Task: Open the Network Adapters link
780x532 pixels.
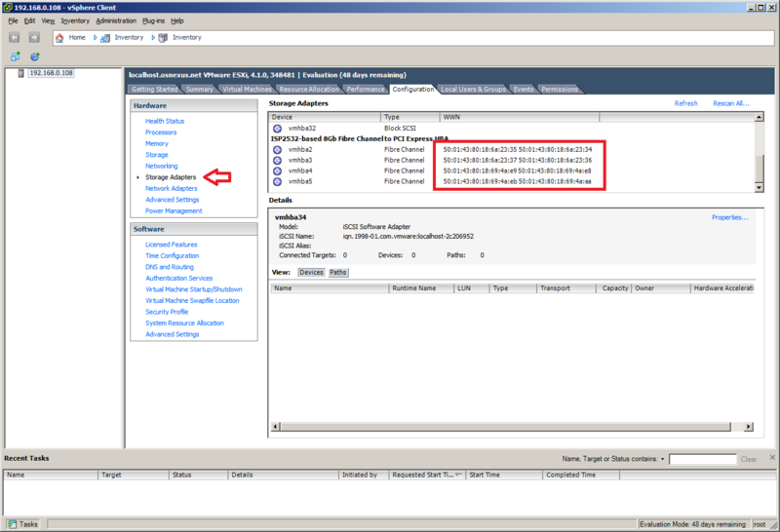Action: coord(172,188)
